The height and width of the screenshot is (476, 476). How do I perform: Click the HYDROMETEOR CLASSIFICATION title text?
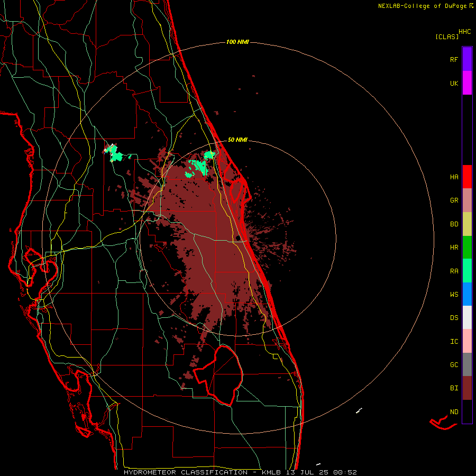(x=186, y=472)
